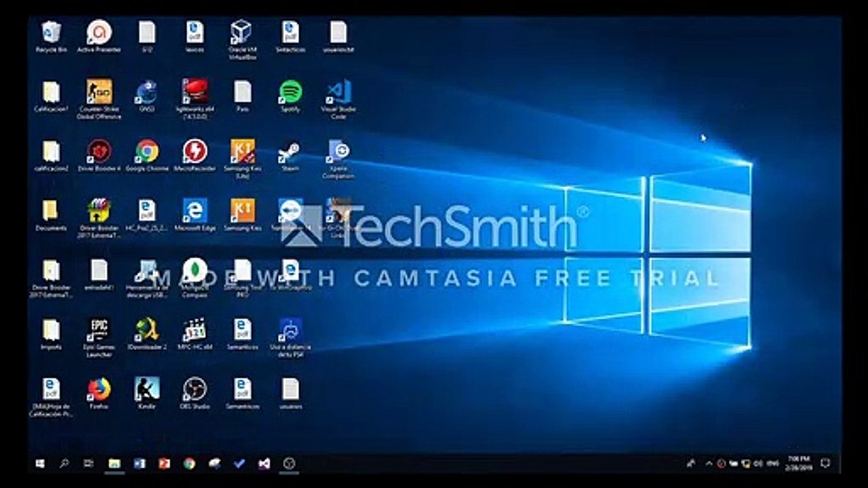Launch Counter-Strike Global Offensive shortcut
This screenshot has width=868, height=488.
(99, 100)
